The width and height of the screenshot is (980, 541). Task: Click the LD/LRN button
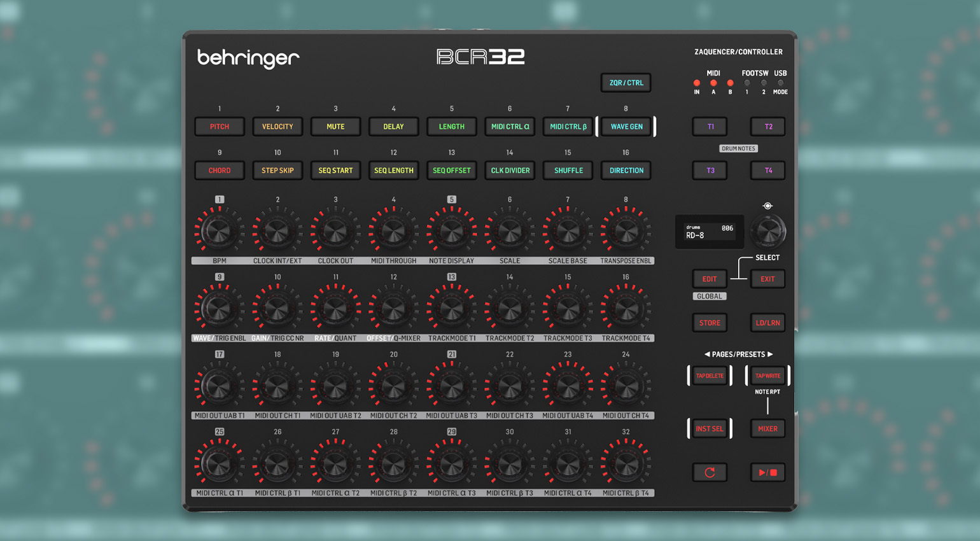pos(767,323)
